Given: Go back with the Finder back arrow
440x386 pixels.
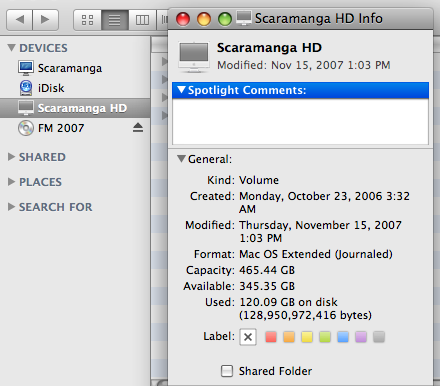Looking at the screenshot, I should 19,20.
